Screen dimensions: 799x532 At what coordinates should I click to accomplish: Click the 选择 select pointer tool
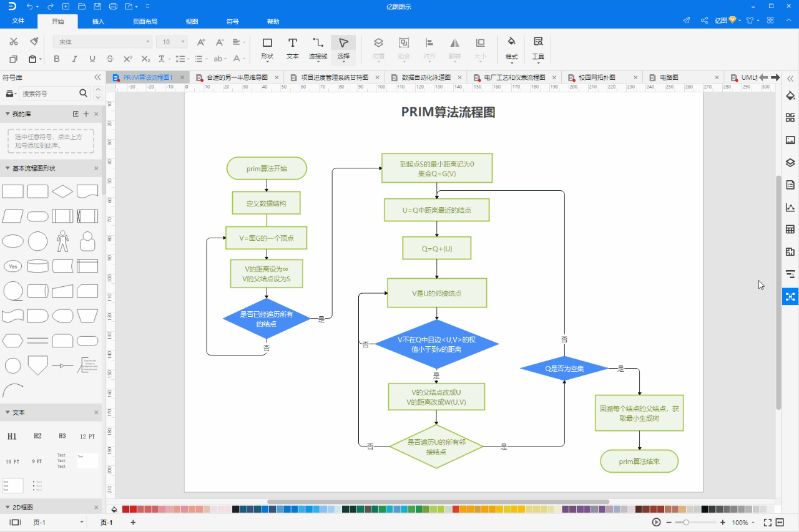[x=343, y=49]
